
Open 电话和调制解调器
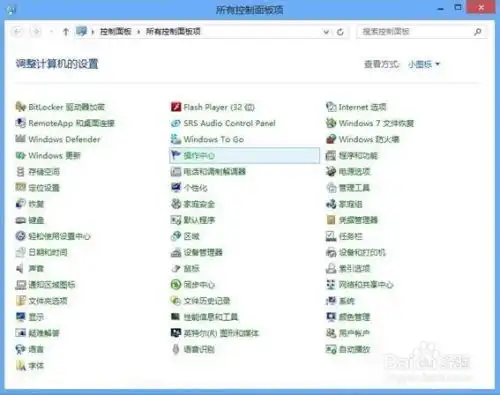click(x=215, y=172)
